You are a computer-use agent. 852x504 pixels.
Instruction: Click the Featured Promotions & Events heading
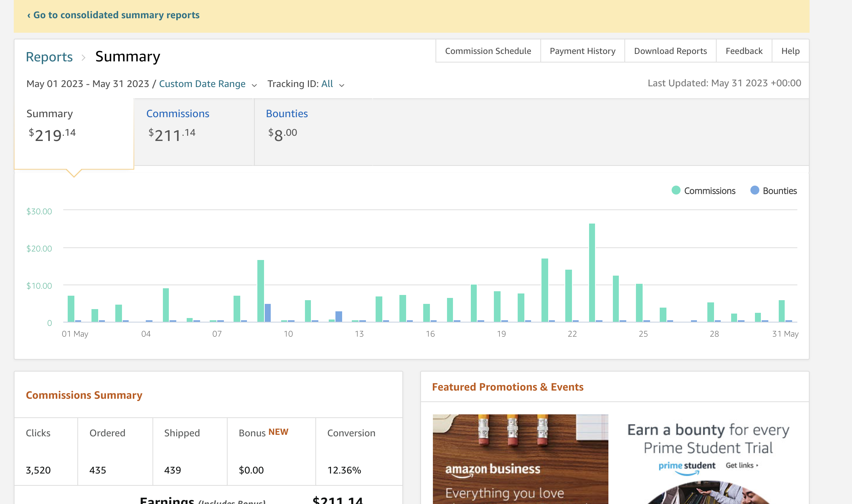(x=508, y=387)
